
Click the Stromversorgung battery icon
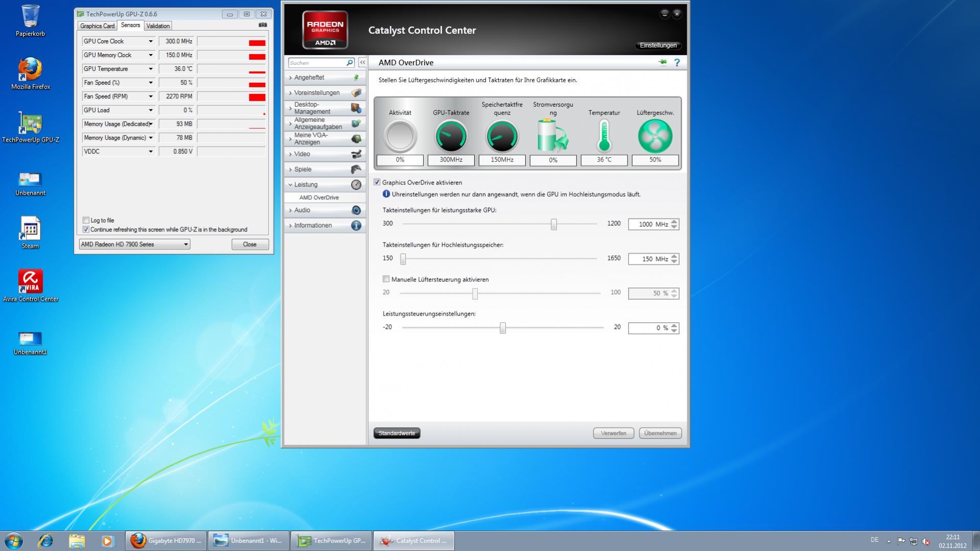click(x=553, y=136)
